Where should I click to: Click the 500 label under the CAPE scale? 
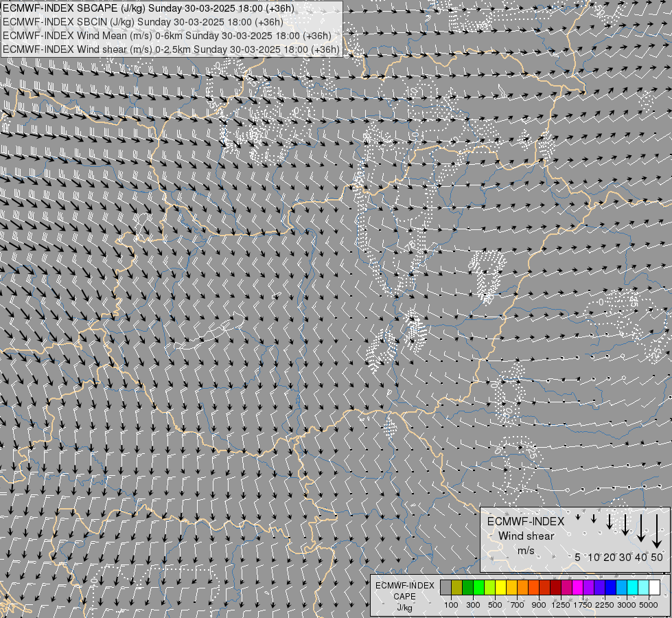(x=495, y=605)
